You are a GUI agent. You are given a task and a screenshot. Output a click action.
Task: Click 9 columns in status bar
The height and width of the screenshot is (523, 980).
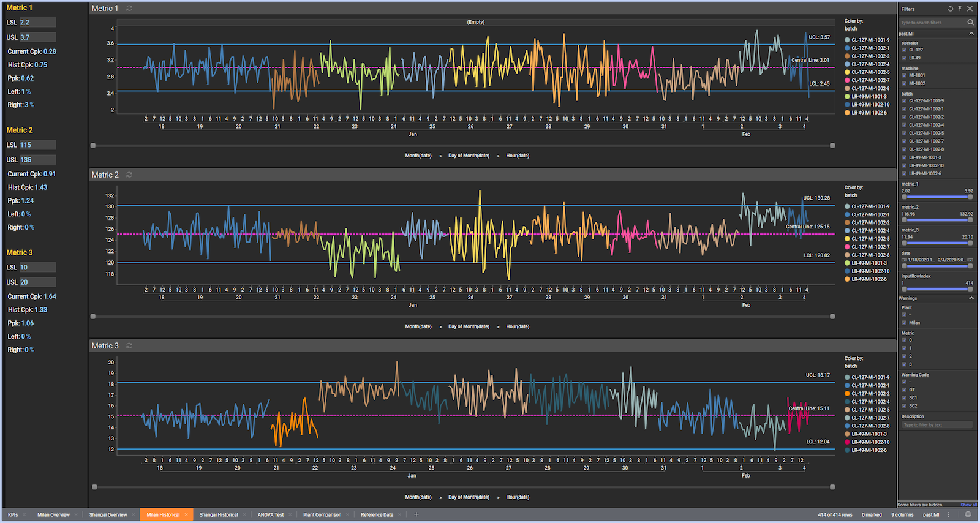click(x=902, y=515)
